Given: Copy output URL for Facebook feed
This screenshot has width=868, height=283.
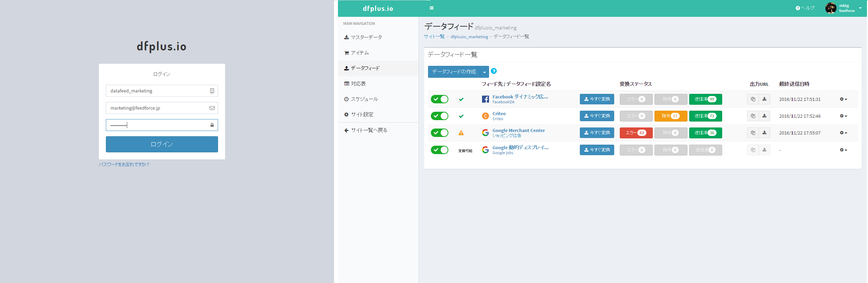Looking at the screenshot, I should click(x=753, y=99).
